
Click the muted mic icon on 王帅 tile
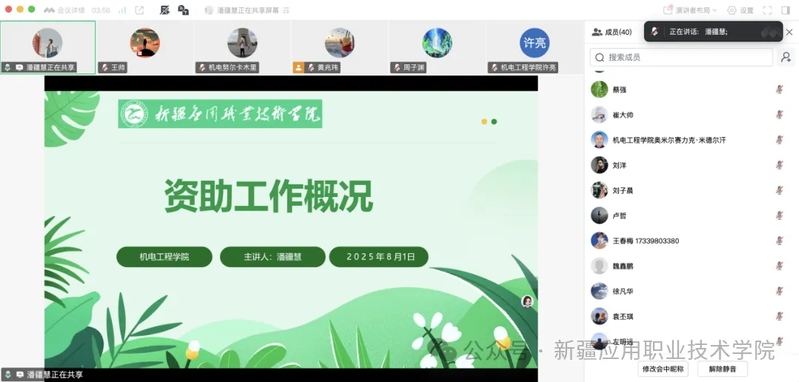tap(105, 67)
